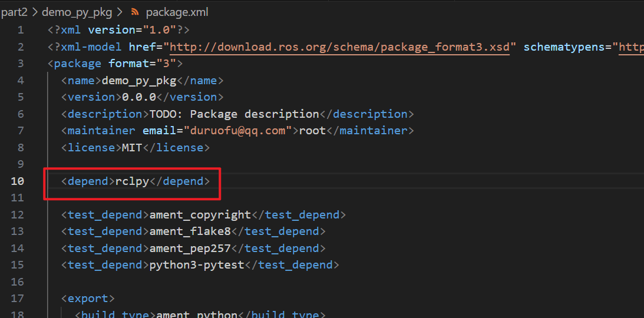The height and width of the screenshot is (318, 644).
Task: Click the chevron after demo_py_pkg in breadcrumb
Action: pos(120,12)
